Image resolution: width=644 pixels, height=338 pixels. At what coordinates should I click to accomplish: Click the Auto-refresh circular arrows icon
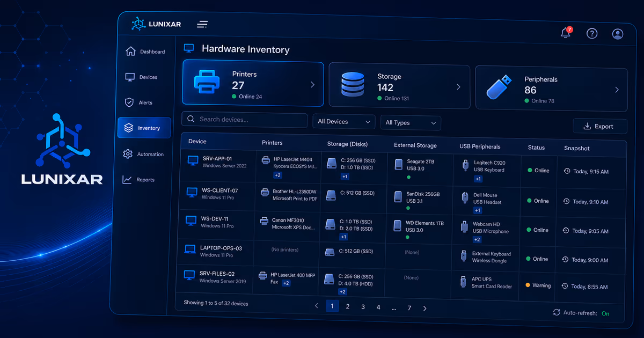tap(557, 312)
